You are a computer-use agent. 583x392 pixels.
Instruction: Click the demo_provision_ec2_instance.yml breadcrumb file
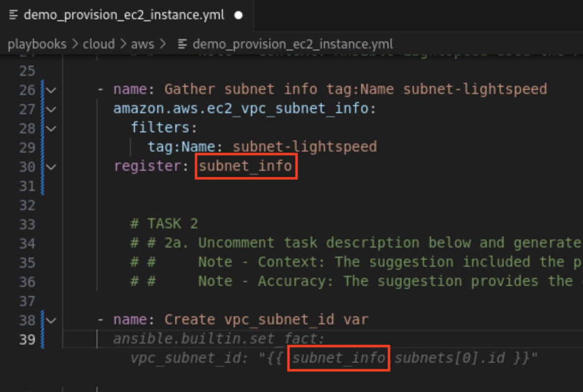pyautogui.click(x=293, y=44)
